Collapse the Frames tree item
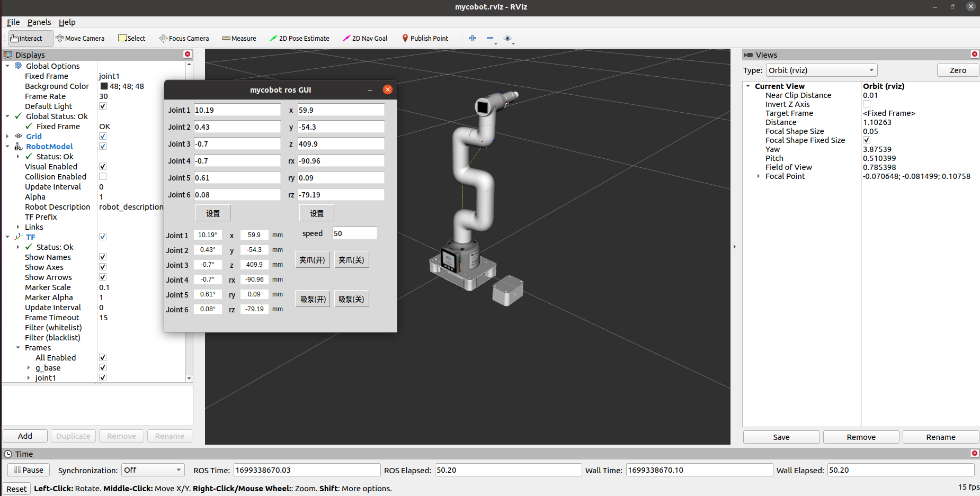 tap(18, 347)
